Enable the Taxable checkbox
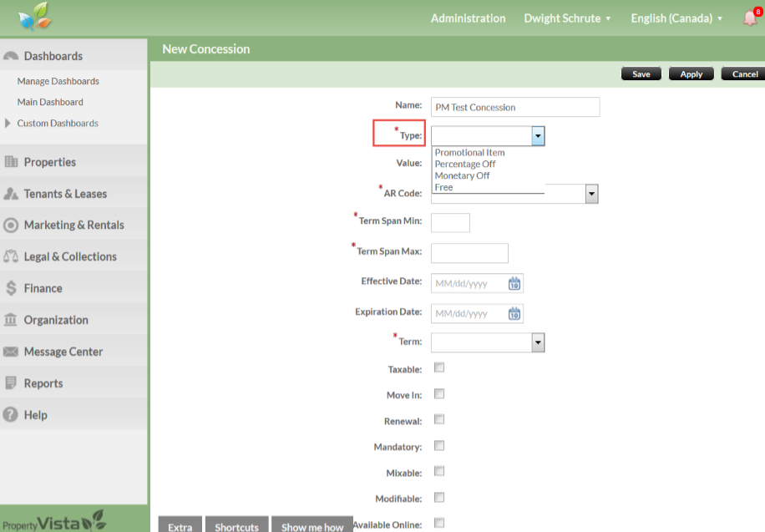The height and width of the screenshot is (532, 765). point(439,367)
